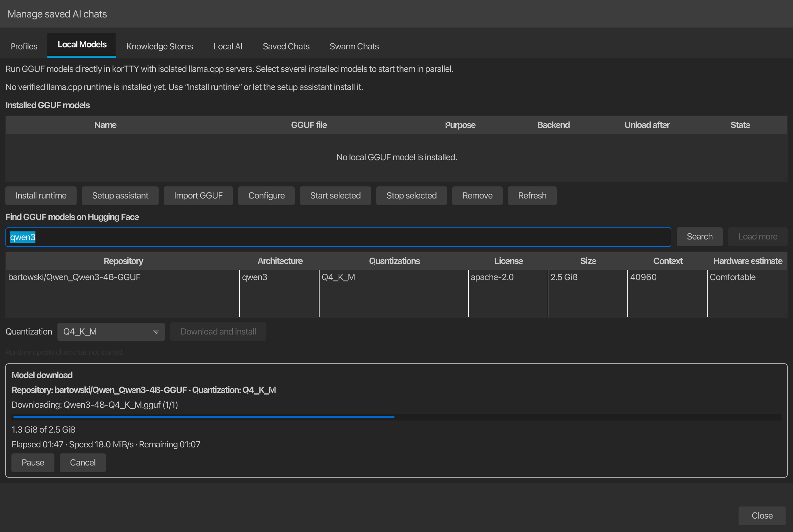Click the Name column header
Viewport: 793px width, 532px height.
[105, 125]
